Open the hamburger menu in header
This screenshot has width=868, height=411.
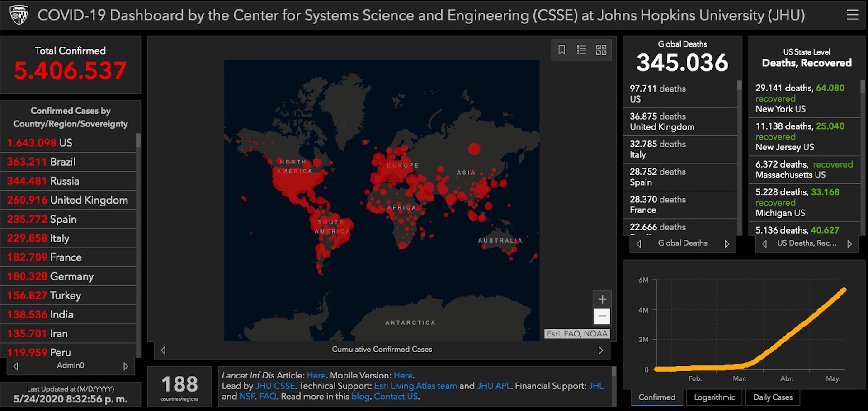click(852, 15)
